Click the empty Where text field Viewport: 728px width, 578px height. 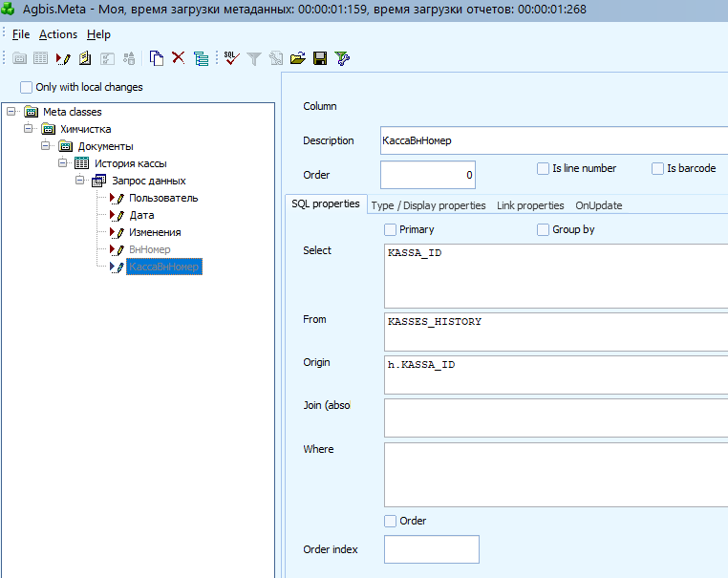[x=556, y=475]
